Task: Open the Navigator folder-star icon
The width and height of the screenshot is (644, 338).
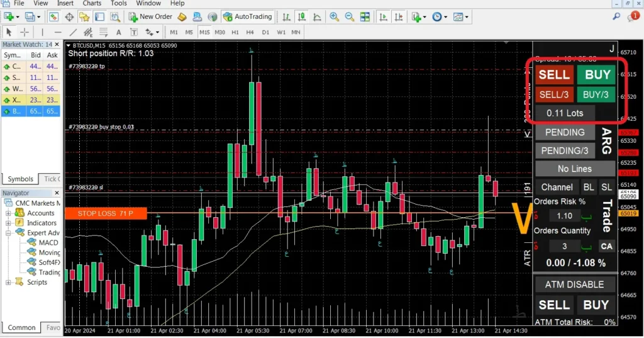Action: coord(84,17)
